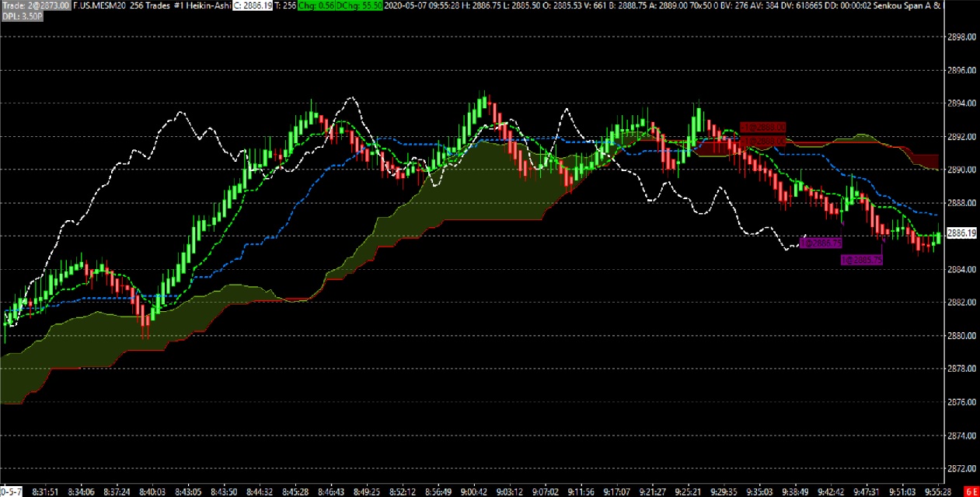Click the 2892.00 price axis label
The width and height of the screenshot is (980, 497).
pyautogui.click(x=964, y=136)
